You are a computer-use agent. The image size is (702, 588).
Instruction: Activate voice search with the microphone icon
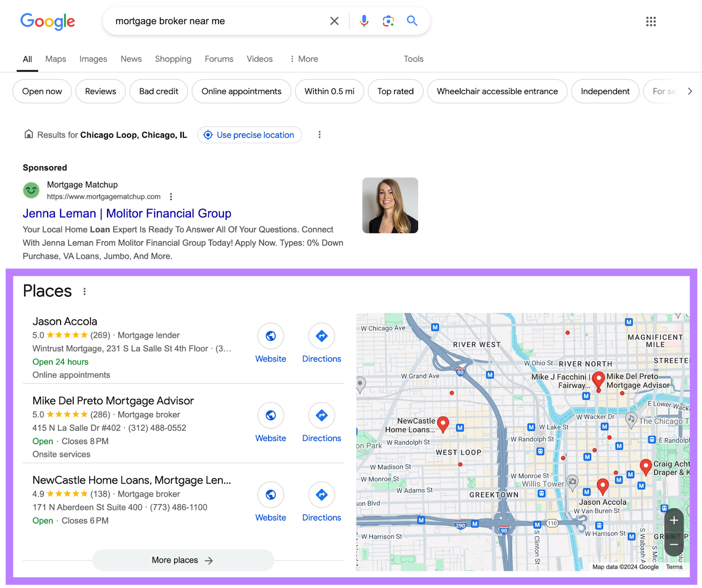tap(363, 21)
